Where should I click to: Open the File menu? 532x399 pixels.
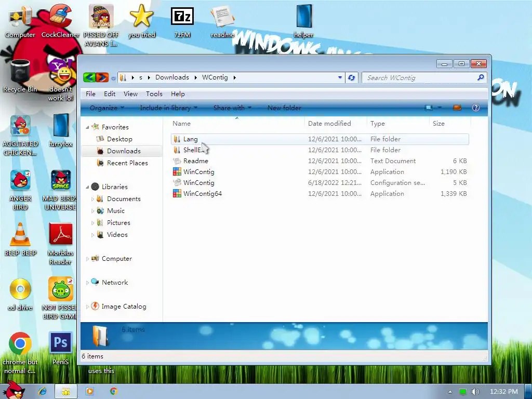tap(90, 94)
